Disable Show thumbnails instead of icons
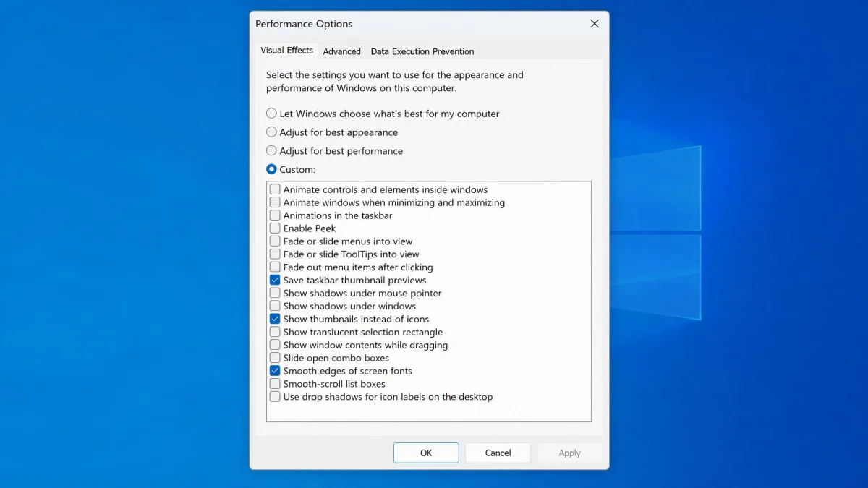The width and height of the screenshot is (868, 488). click(275, 319)
